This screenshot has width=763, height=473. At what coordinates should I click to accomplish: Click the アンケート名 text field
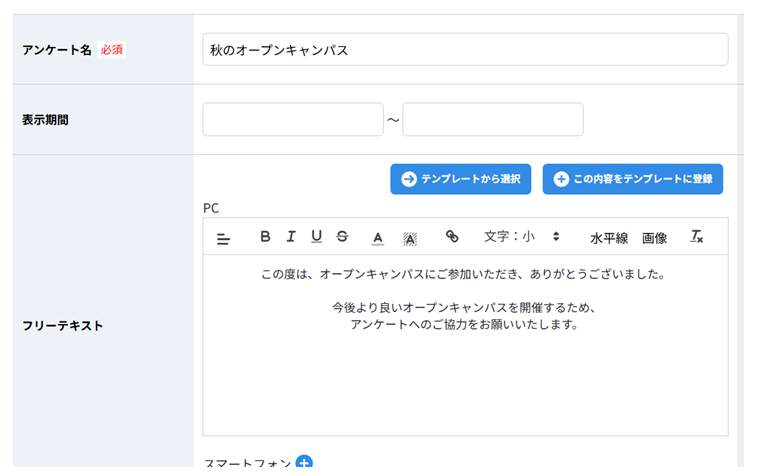click(x=465, y=50)
